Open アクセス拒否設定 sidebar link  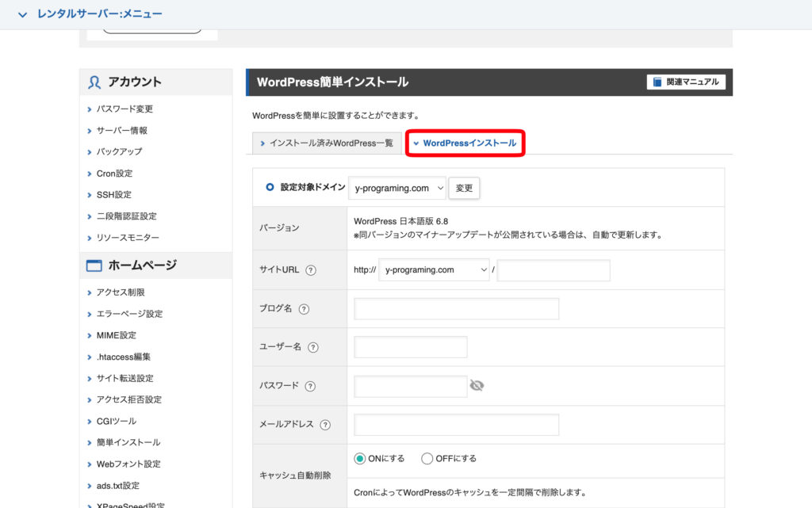pyautogui.click(x=129, y=399)
